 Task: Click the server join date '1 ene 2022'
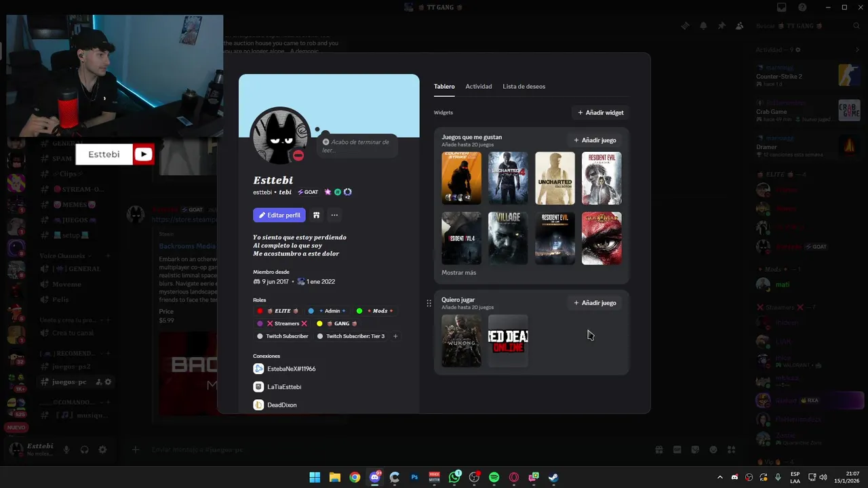(x=321, y=281)
